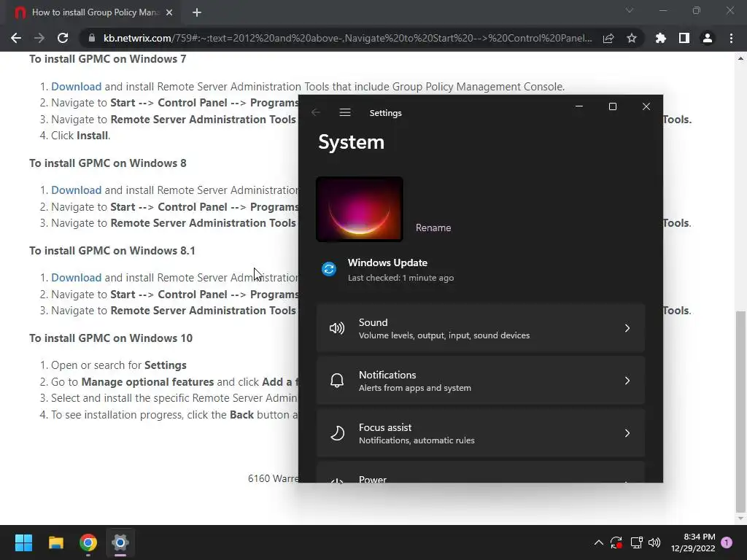Click Chrome's forward navigation arrow
Screen dimensions: 747x560
pos(39,38)
